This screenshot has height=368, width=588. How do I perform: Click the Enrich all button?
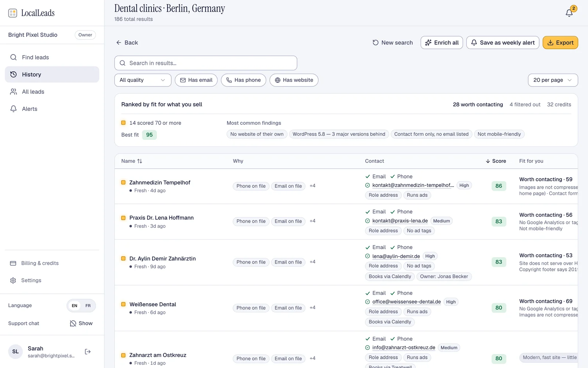(x=442, y=43)
